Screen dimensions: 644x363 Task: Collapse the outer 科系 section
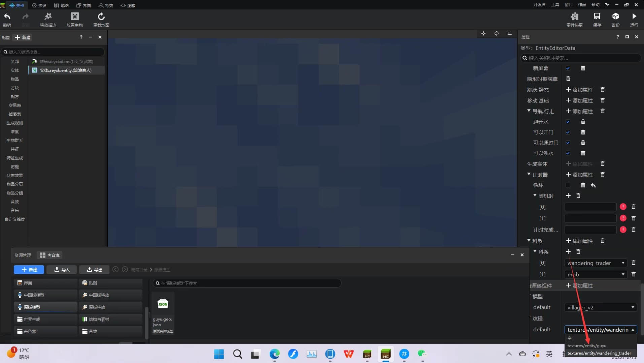click(529, 240)
